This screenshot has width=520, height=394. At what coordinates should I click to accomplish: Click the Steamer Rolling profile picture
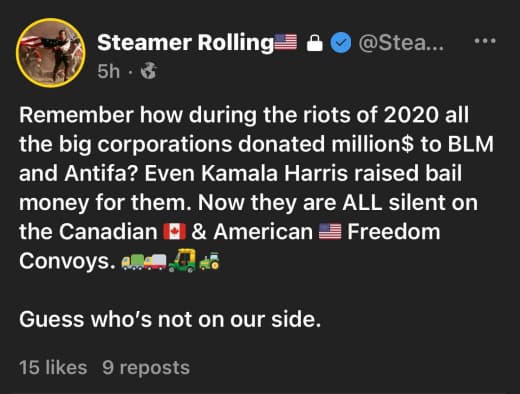point(51,53)
